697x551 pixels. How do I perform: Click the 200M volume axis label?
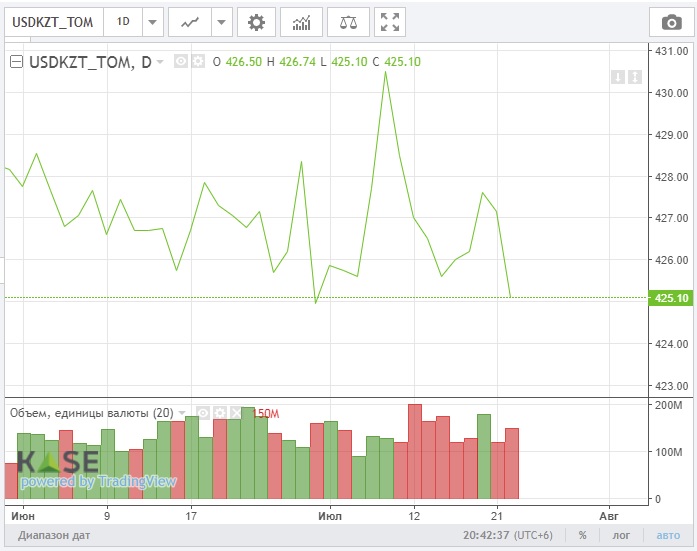[668, 405]
